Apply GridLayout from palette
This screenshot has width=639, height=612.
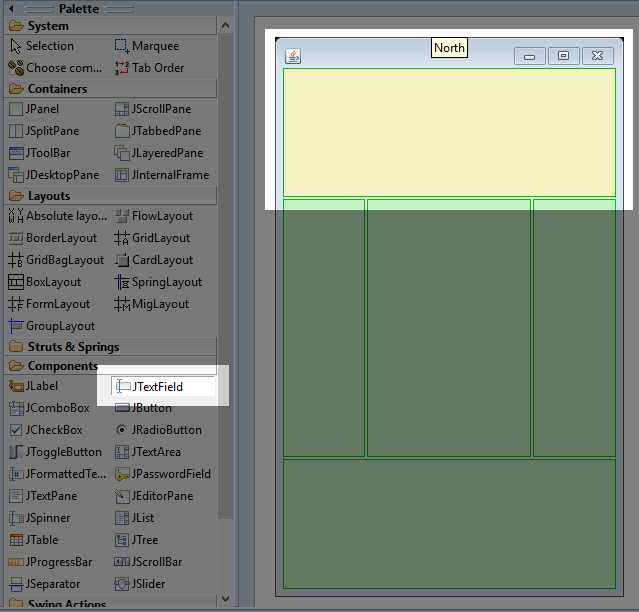click(152, 238)
